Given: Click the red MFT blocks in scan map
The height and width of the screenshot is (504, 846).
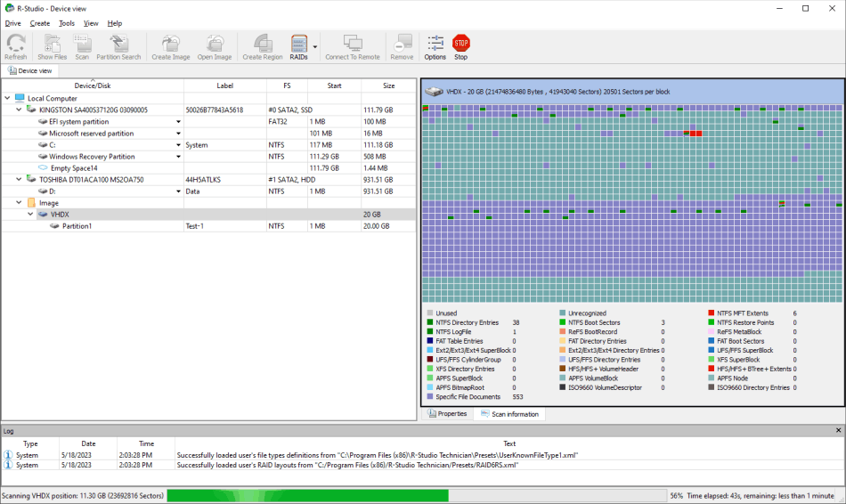Looking at the screenshot, I should coord(696,134).
